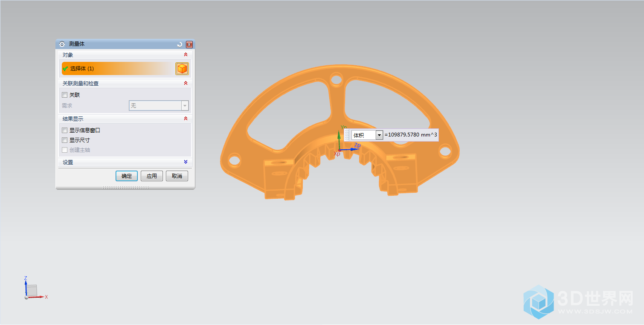
Task: Click the 测量体 dialog title text
Action: point(77,44)
